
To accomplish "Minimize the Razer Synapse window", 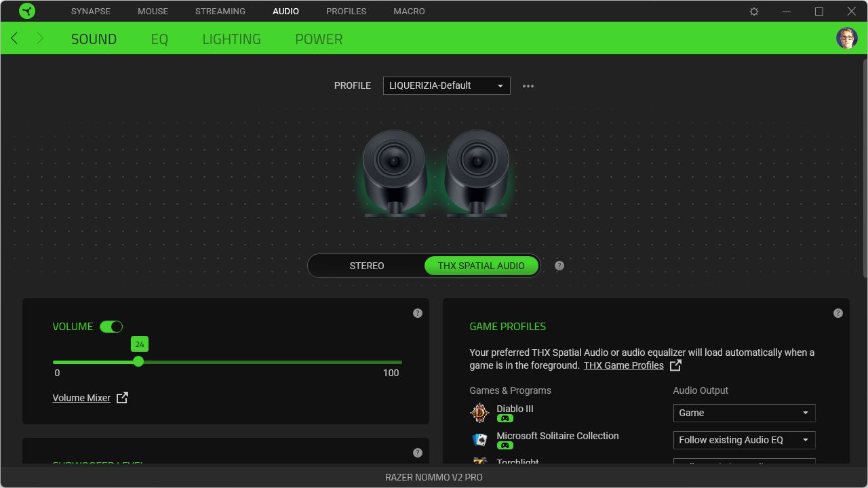I will tap(787, 12).
